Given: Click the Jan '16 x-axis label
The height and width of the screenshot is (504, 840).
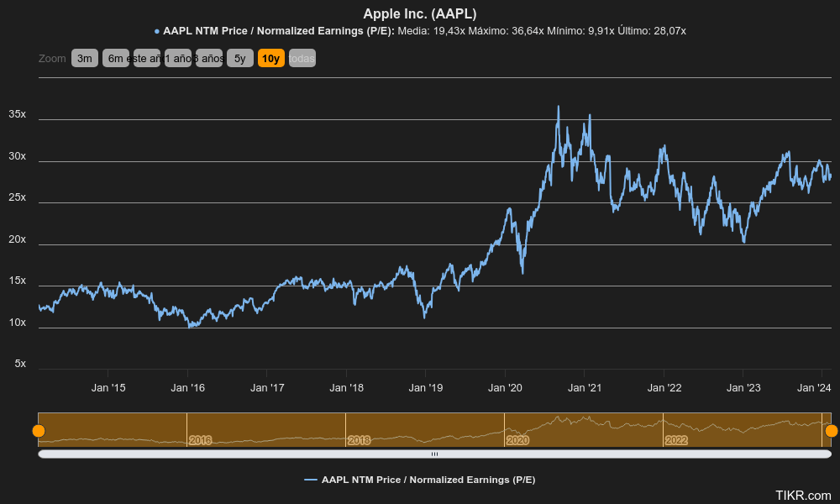Looking at the screenshot, I should coord(187,388).
